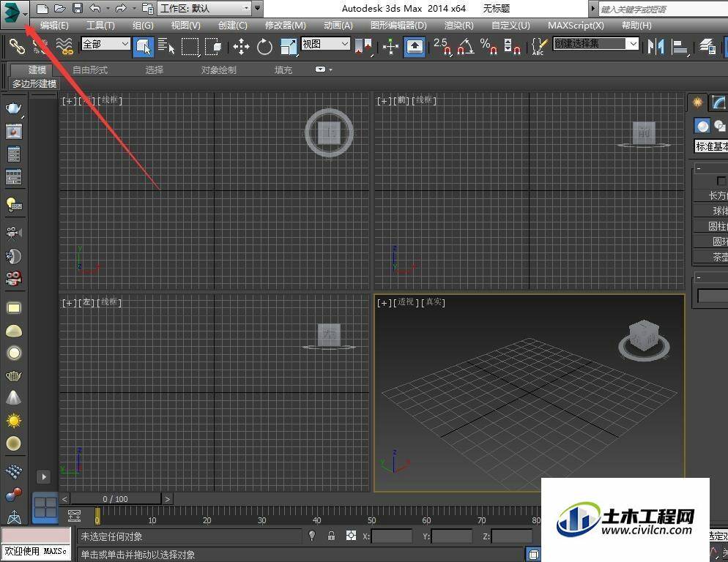
Task: Toggle the 2.5 Snaps button
Action: click(x=442, y=46)
